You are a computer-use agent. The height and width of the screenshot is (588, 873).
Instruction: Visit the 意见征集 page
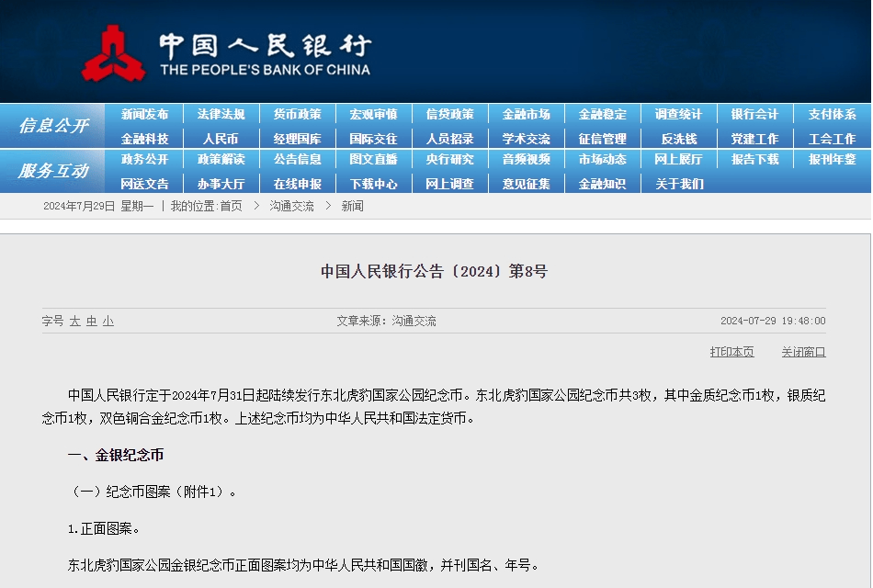527,184
